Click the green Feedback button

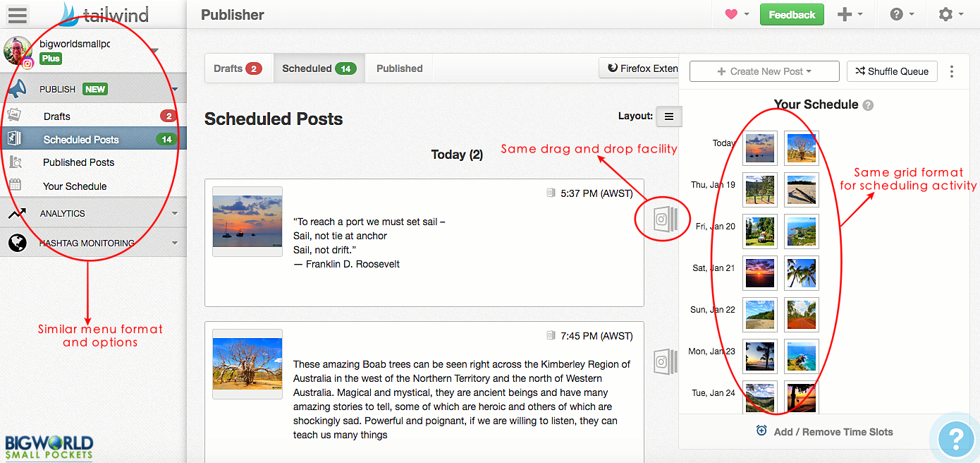pyautogui.click(x=791, y=15)
